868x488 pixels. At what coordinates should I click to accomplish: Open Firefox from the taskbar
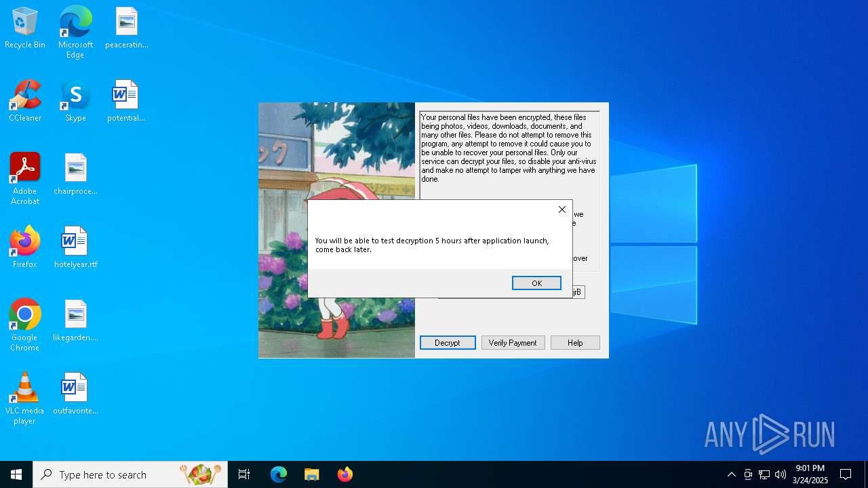click(x=345, y=474)
